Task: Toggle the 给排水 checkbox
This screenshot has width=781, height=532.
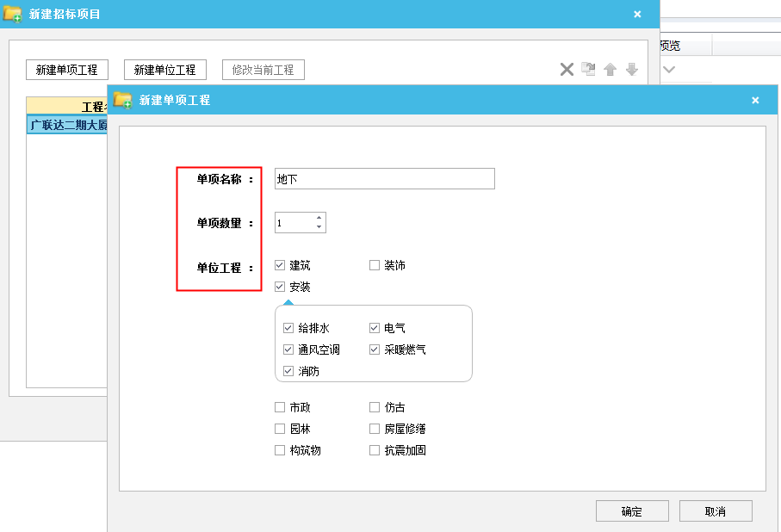Action: [288, 328]
